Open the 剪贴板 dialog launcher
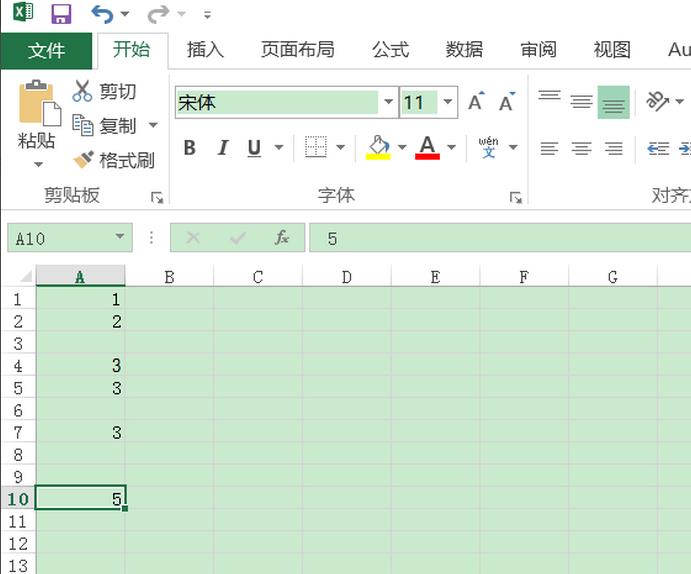691x574 pixels. click(x=157, y=197)
